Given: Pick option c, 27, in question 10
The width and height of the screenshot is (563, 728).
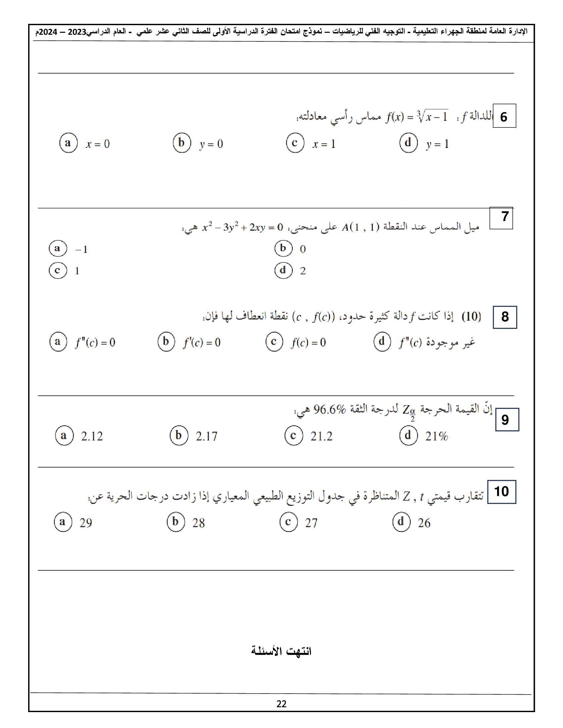Looking at the screenshot, I should click(x=288, y=522).
